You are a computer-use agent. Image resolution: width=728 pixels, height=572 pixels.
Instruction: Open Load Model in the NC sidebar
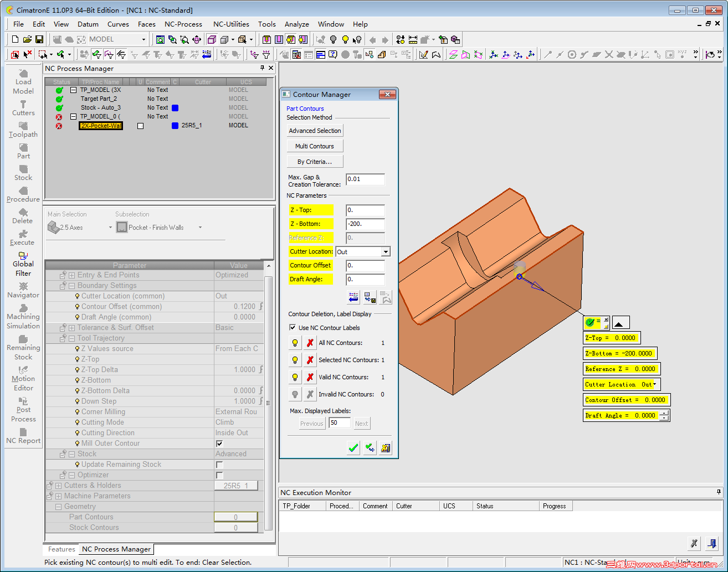tap(23, 82)
